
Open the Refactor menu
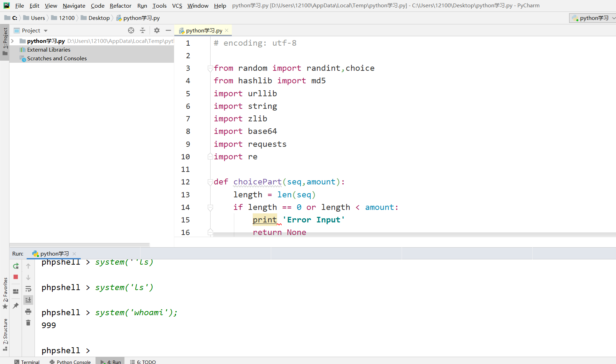point(120,6)
